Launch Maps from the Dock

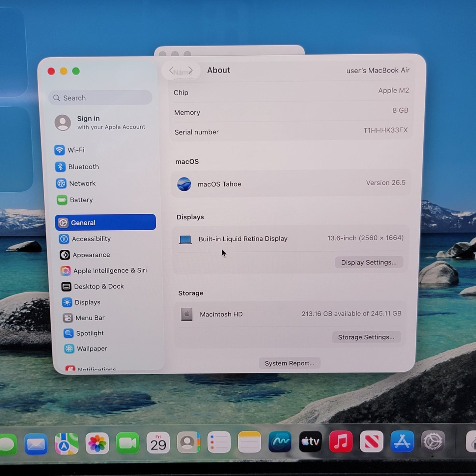click(66, 444)
